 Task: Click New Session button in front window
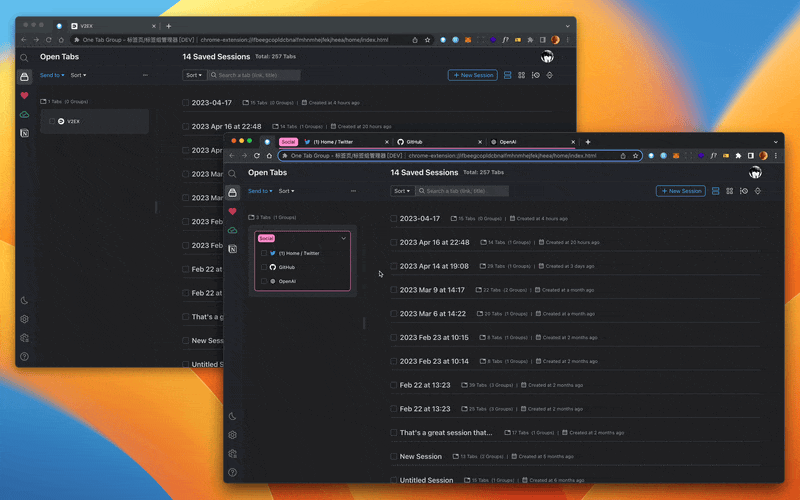[680, 191]
